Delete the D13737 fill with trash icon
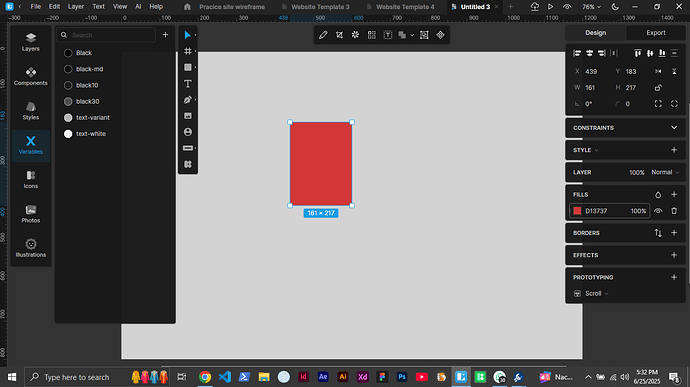Viewport: 690px width, 387px height. [x=674, y=211]
